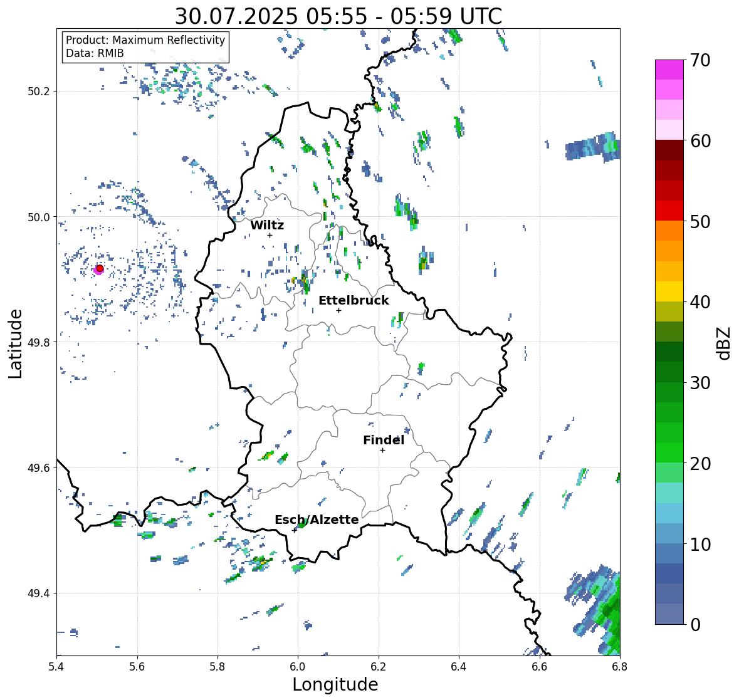Click the 5.8 longitude tick label
Screen dimensions: 739x700
pos(218,667)
